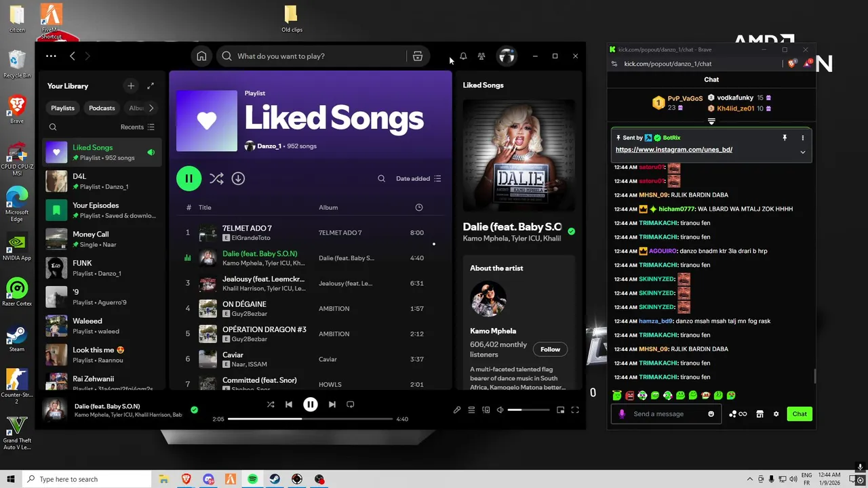Open Friend Activity icon
The height and width of the screenshot is (488, 868).
(481, 56)
